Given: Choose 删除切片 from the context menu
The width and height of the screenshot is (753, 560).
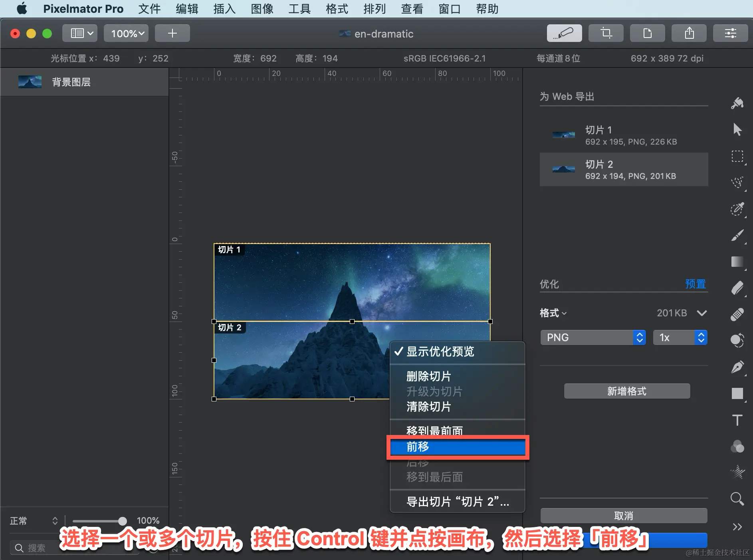Looking at the screenshot, I should point(457,376).
